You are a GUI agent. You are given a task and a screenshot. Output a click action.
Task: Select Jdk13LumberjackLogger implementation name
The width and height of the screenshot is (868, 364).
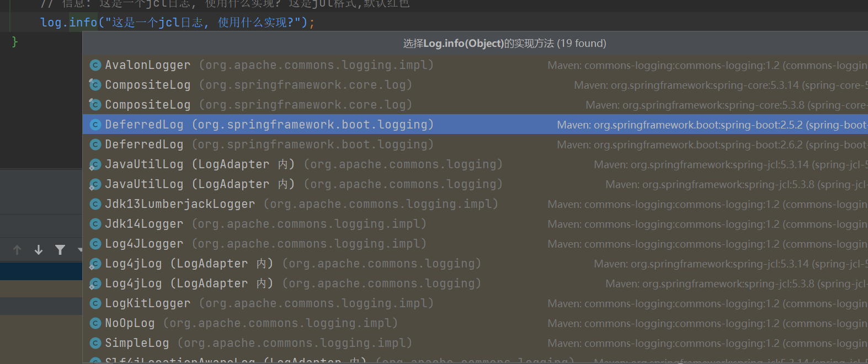pos(180,204)
